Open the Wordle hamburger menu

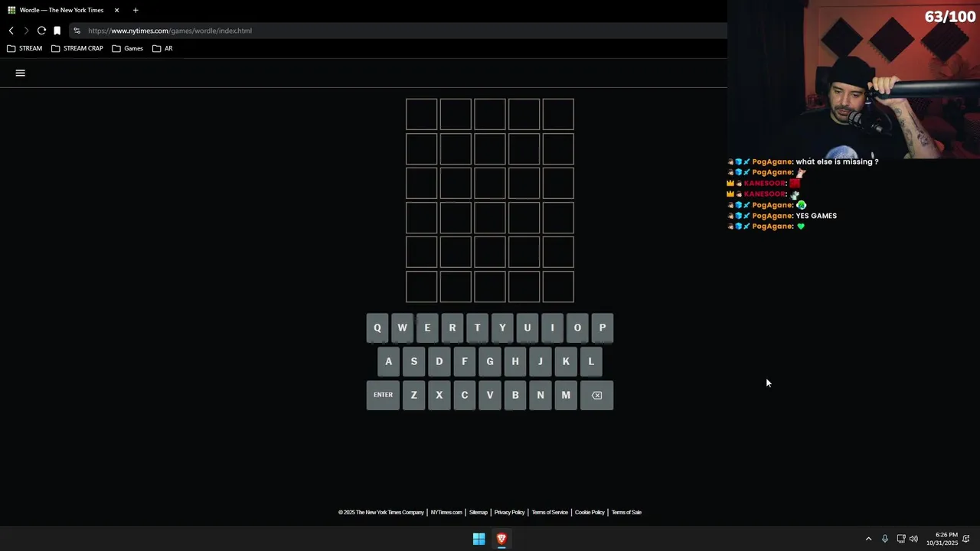21,73
